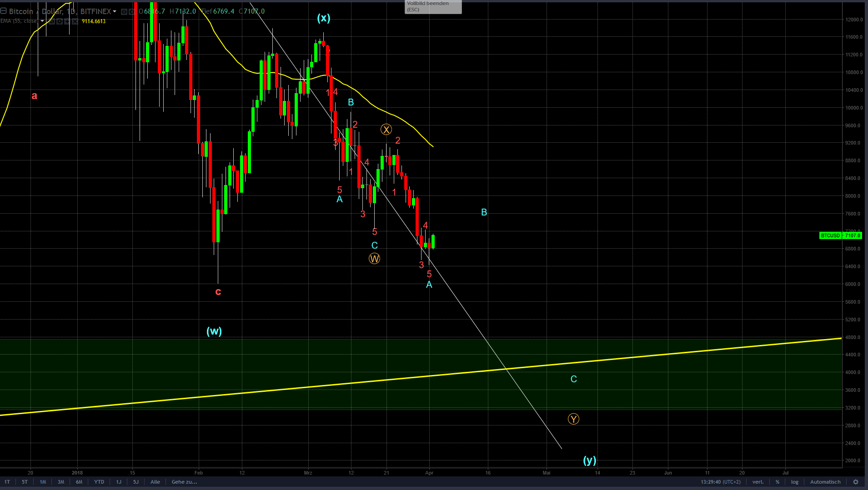Open the Gehe zu... date dialog
This screenshot has height=490, width=868.
(184, 482)
